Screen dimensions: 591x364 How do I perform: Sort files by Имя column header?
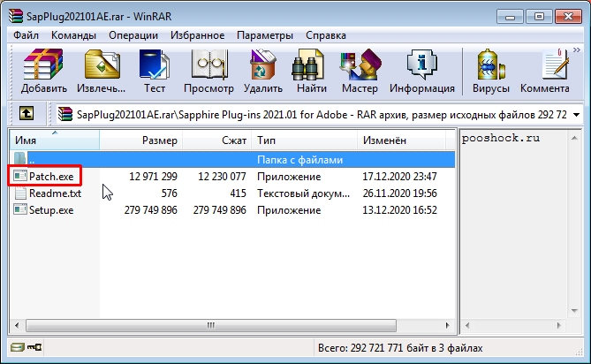pyautogui.click(x=54, y=140)
